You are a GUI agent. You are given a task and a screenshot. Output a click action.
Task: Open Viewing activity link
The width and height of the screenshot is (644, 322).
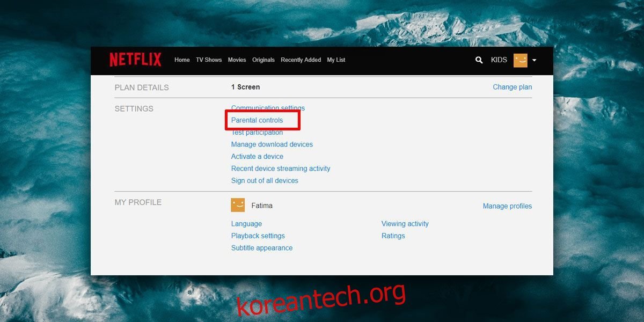point(405,224)
